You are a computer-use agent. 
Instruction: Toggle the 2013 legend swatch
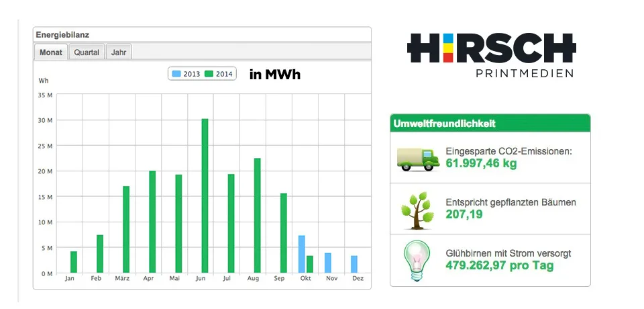pyautogui.click(x=176, y=74)
